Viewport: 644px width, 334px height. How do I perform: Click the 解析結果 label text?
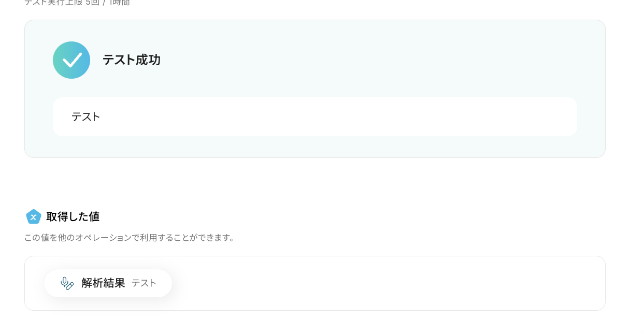[x=103, y=283]
